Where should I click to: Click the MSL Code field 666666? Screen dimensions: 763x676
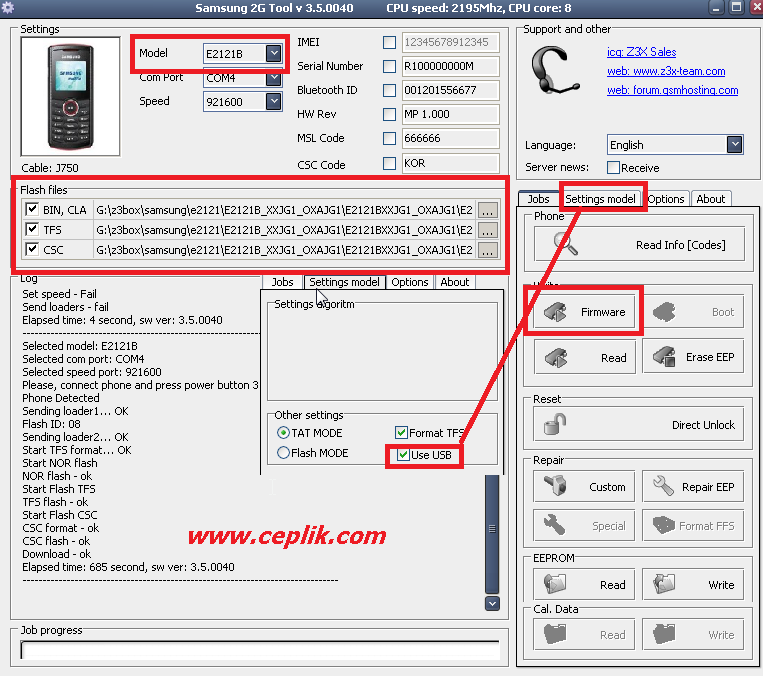tap(451, 138)
